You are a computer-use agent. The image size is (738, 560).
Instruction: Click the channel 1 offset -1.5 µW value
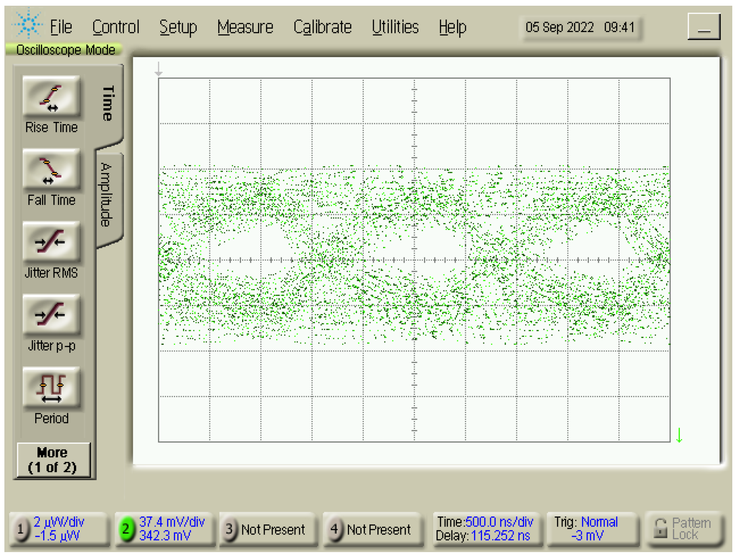57,536
